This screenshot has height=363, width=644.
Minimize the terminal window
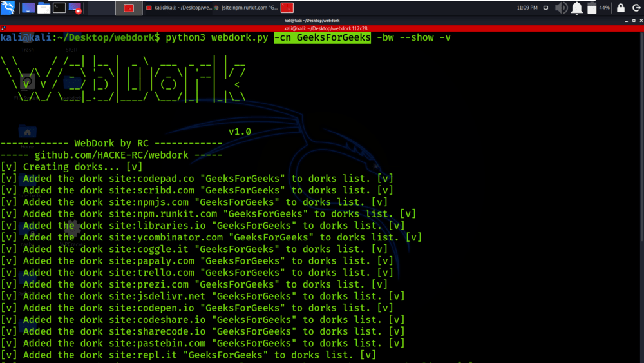[627, 21]
